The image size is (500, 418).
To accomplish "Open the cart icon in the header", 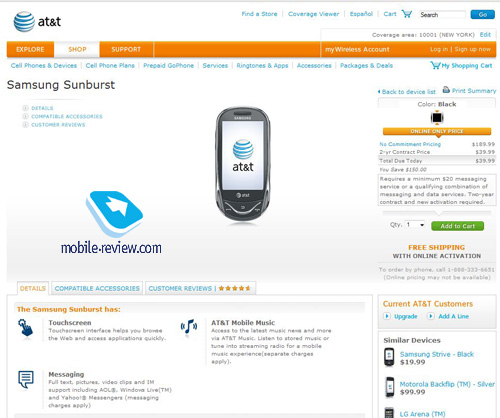I will (x=407, y=14).
